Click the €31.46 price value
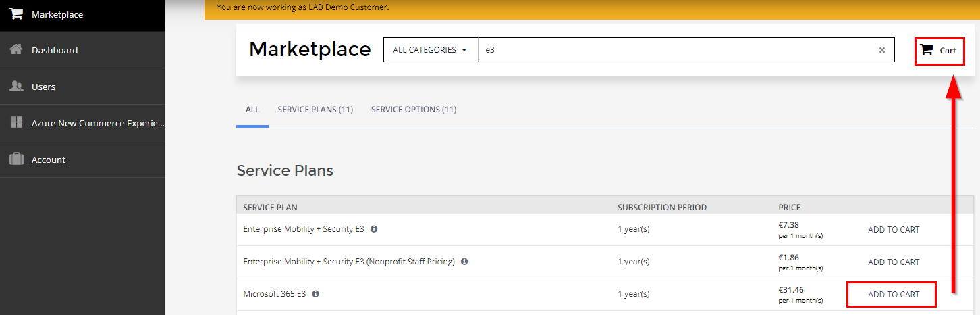Screen dimensions: 980x315 tap(791, 290)
